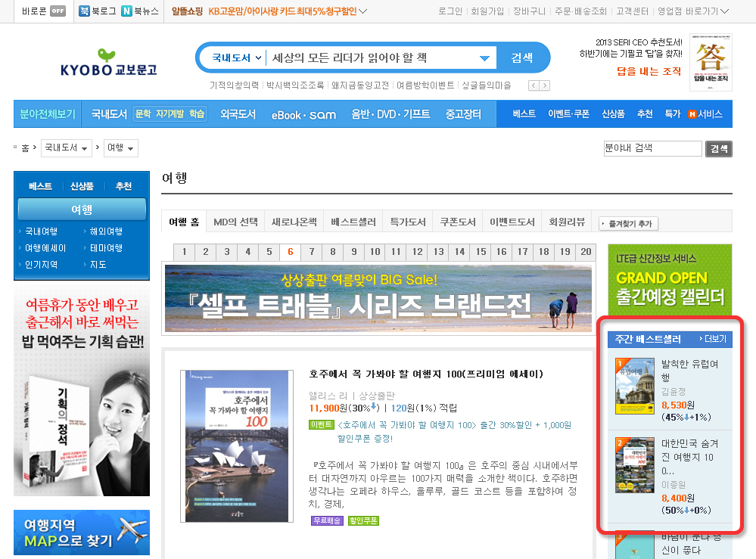Open the 발칙한 유럽여행 book thumbnail

(x=635, y=387)
